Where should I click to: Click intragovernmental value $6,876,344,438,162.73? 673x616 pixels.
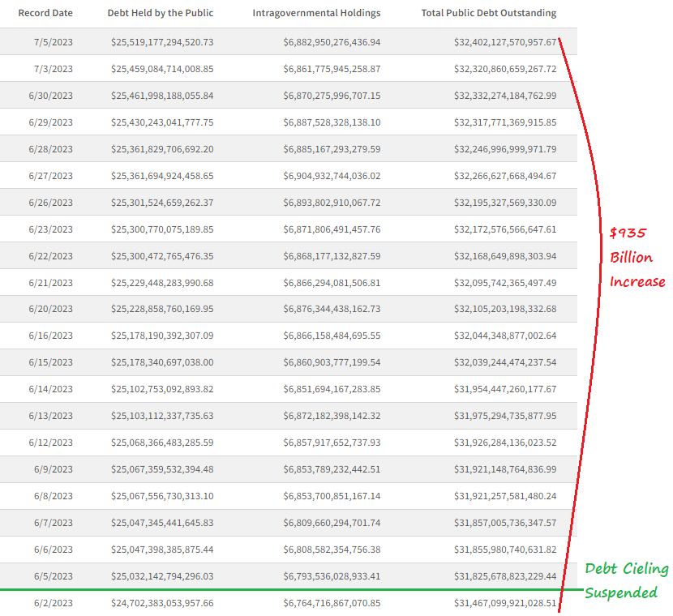[332, 309]
